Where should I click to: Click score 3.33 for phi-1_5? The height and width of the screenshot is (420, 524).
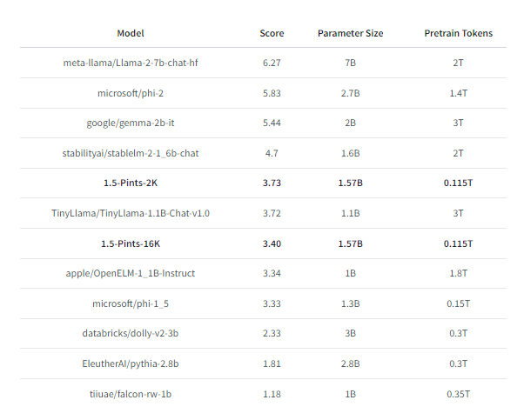point(272,303)
